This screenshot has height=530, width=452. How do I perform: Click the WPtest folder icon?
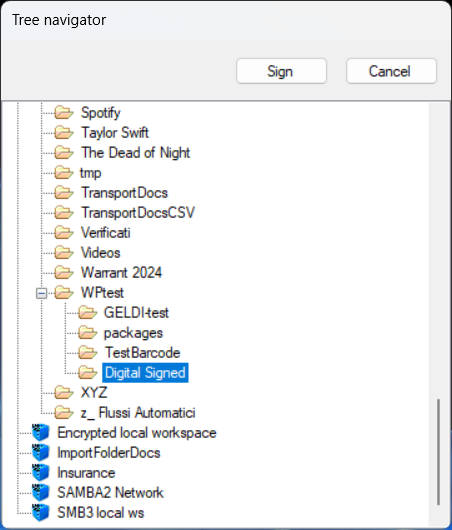coord(64,293)
